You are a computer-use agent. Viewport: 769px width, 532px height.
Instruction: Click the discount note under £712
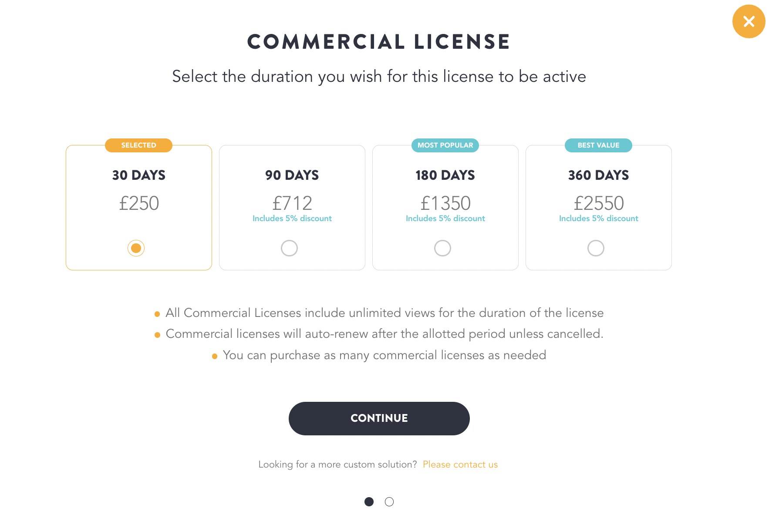(292, 219)
